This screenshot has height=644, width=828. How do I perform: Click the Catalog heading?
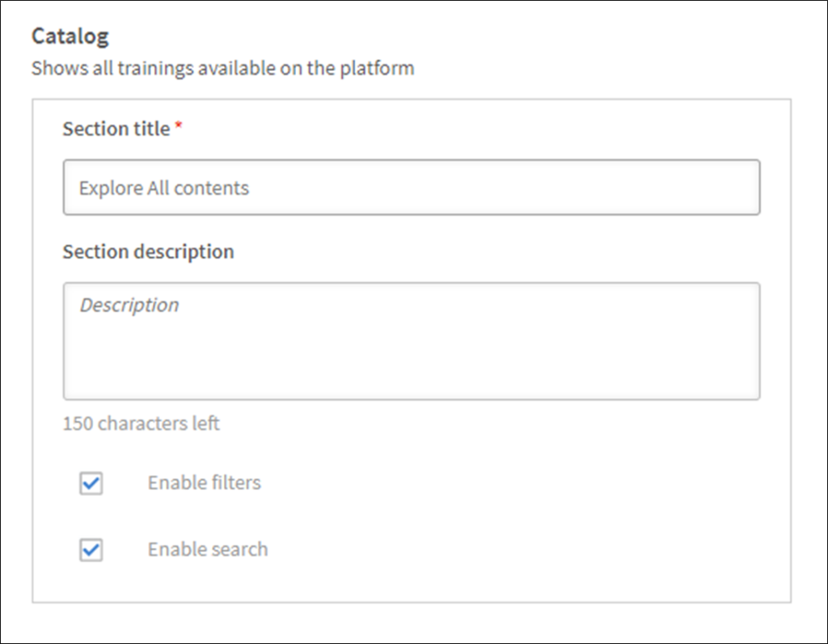click(x=70, y=36)
